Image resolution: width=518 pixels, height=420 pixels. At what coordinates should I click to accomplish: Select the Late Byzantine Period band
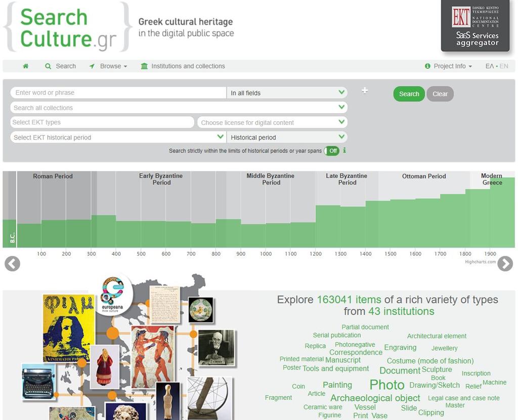[x=347, y=209]
